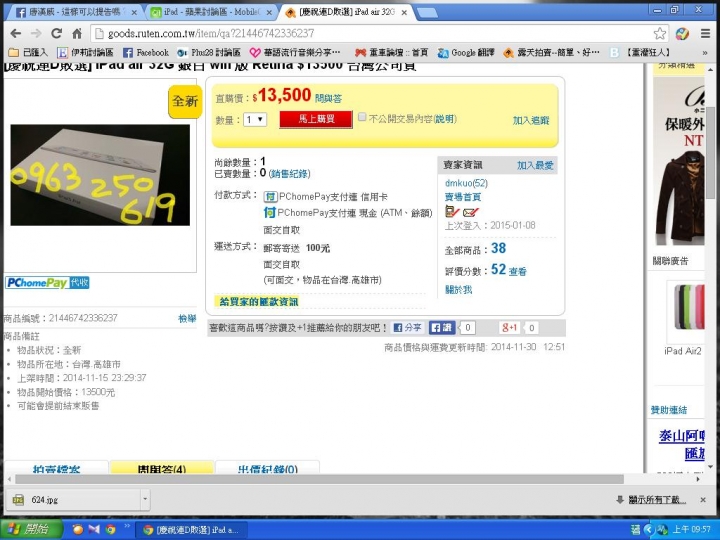The height and width of the screenshot is (540, 720).
Task: Click the horizontal page scrollbar
Action: [x=319, y=479]
